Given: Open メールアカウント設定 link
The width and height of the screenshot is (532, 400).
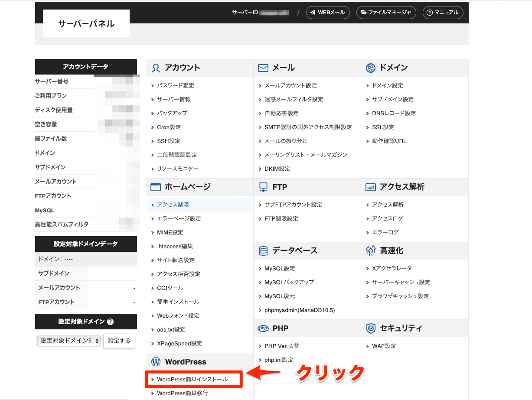Looking at the screenshot, I should (290, 85).
